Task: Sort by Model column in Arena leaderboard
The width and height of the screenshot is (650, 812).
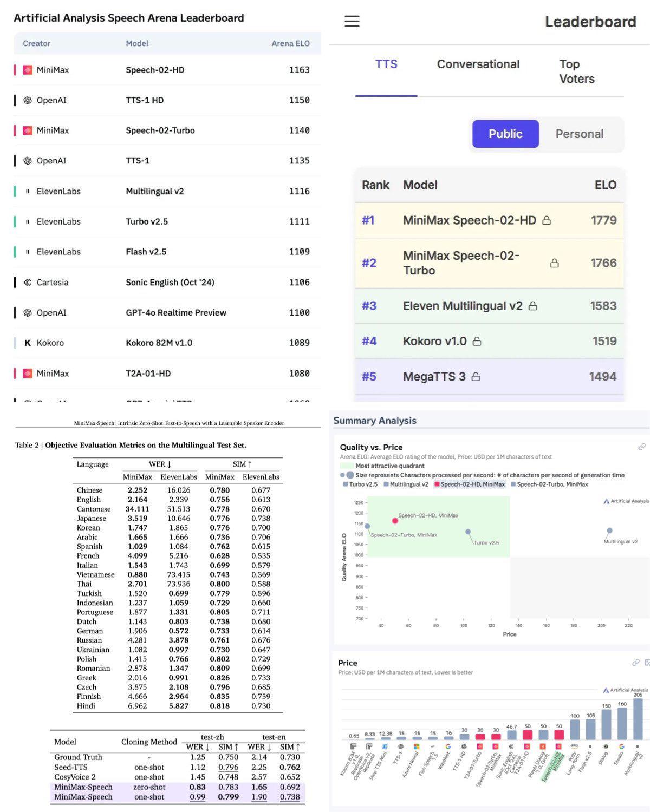Action: (x=137, y=43)
